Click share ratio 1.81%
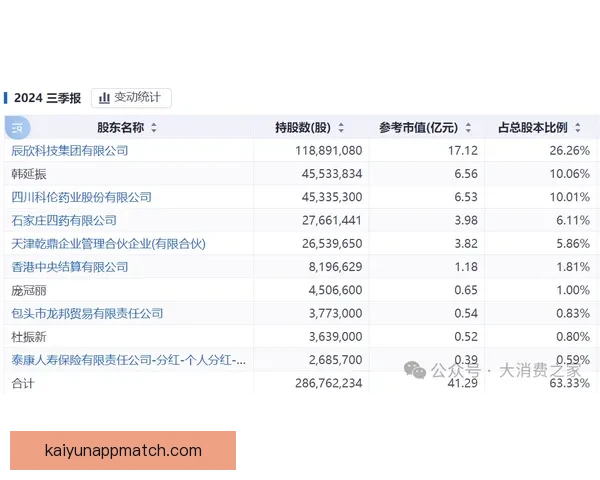The image size is (600, 480). [573, 267]
